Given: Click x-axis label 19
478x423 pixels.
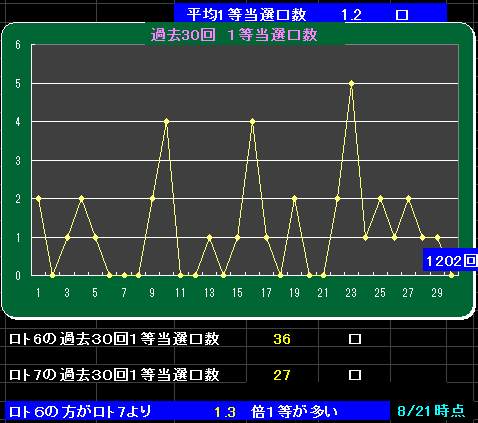Looking at the screenshot, I should click(294, 293).
